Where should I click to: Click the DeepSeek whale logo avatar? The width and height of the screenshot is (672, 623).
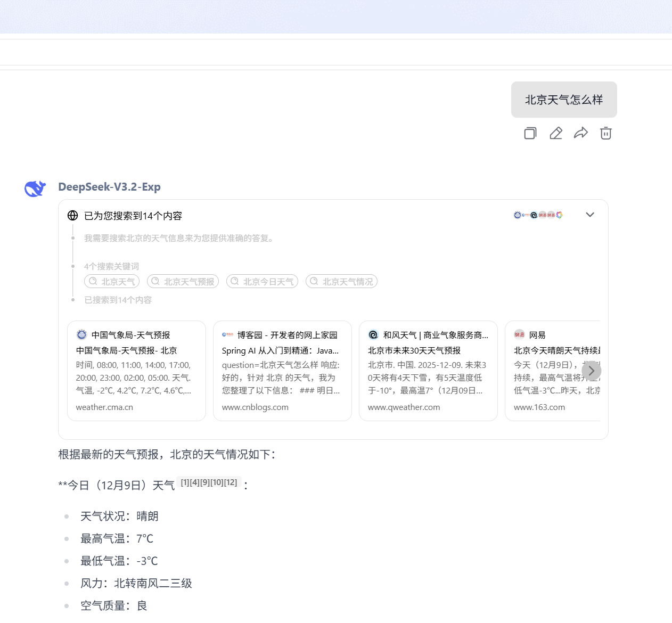[x=35, y=188]
